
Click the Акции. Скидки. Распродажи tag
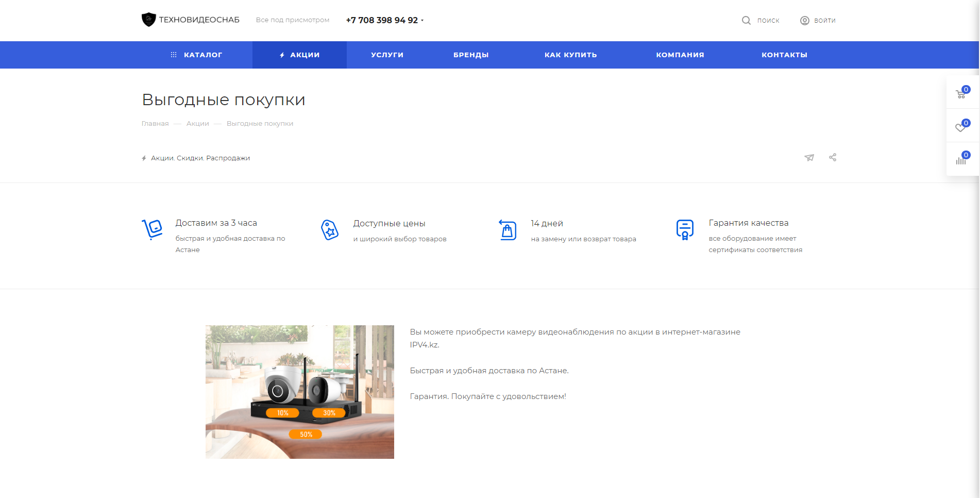[200, 158]
